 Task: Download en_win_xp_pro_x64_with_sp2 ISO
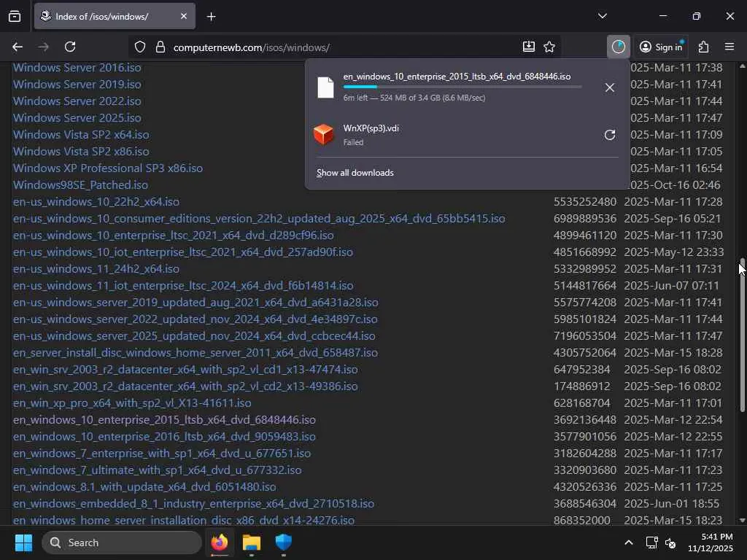point(132,402)
